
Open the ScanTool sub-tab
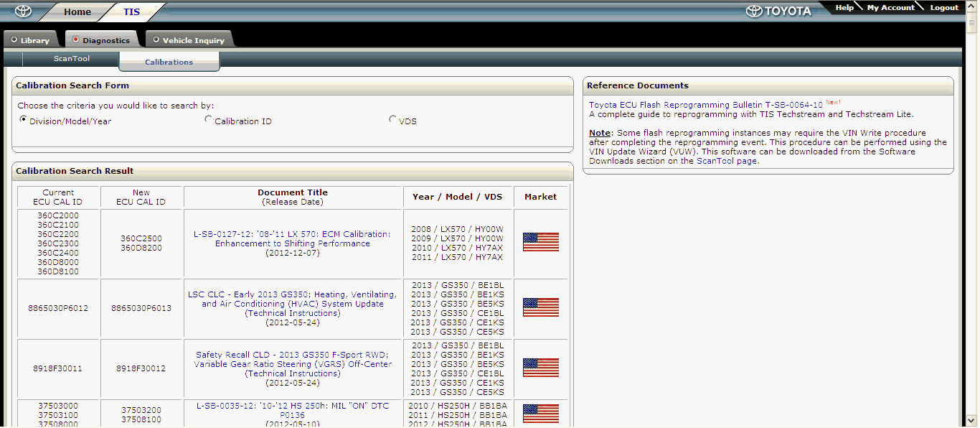point(72,58)
